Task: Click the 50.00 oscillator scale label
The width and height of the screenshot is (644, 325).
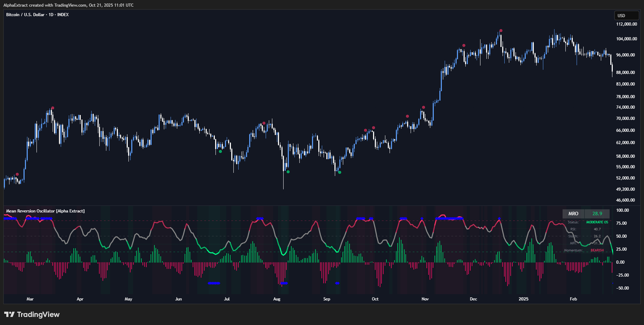Action: coord(622,236)
